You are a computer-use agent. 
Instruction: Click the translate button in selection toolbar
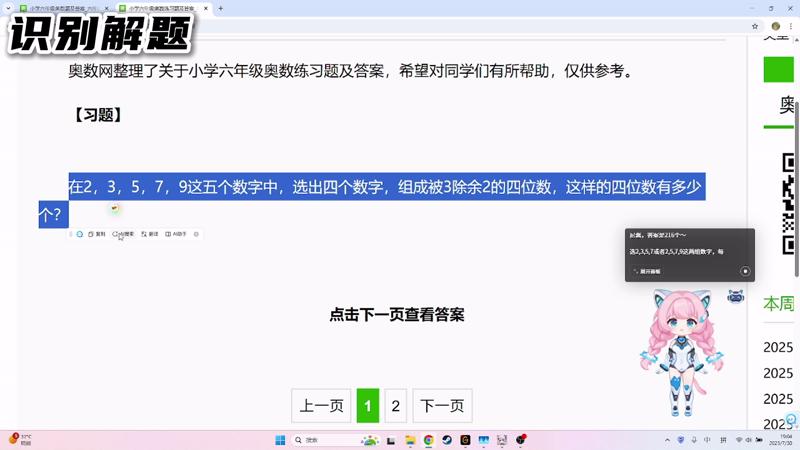pos(150,234)
